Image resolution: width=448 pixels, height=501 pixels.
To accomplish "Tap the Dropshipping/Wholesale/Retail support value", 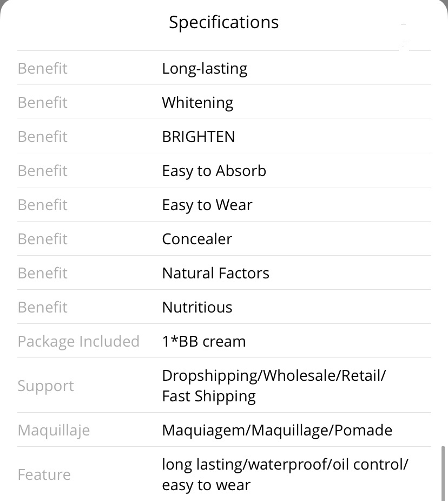I will (274, 386).
